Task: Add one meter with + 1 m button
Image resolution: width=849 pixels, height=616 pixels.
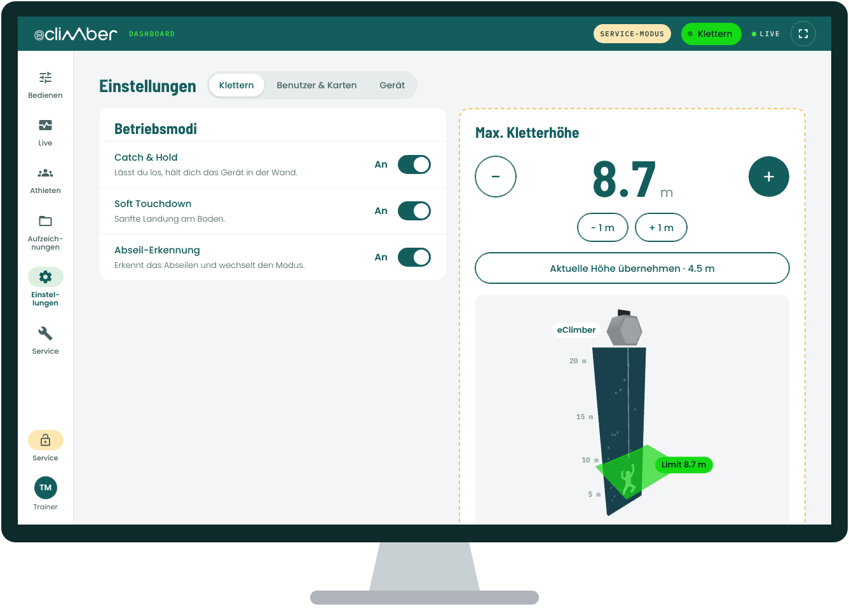Action: 662,227
